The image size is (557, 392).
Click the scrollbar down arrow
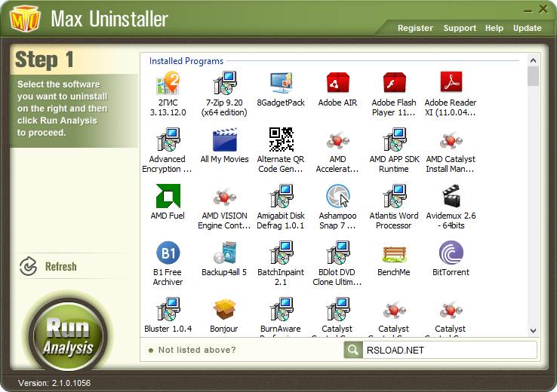pos(533,331)
